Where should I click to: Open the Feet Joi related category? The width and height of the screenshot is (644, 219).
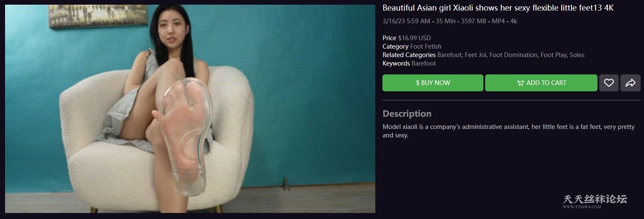click(476, 55)
